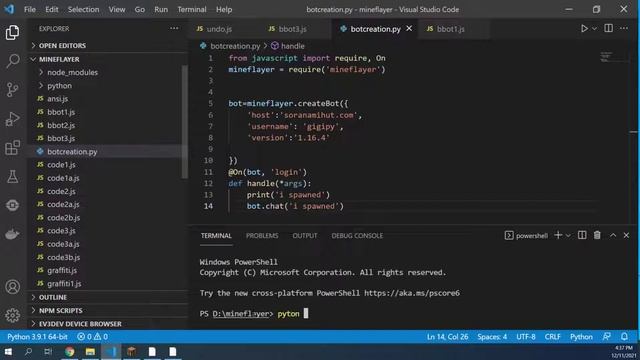Viewport: 640px width, 360px height.
Task: Split the terminal panel
Action: click(582, 236)
